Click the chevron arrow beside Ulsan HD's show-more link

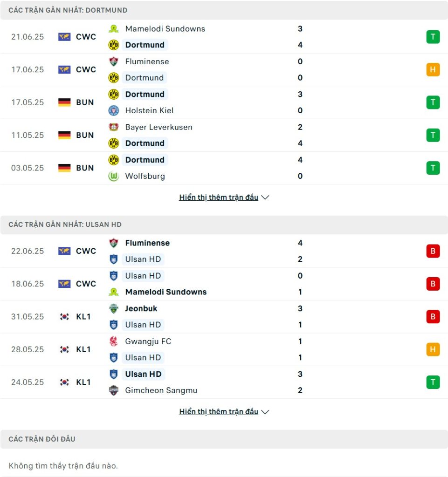(265, 412)
